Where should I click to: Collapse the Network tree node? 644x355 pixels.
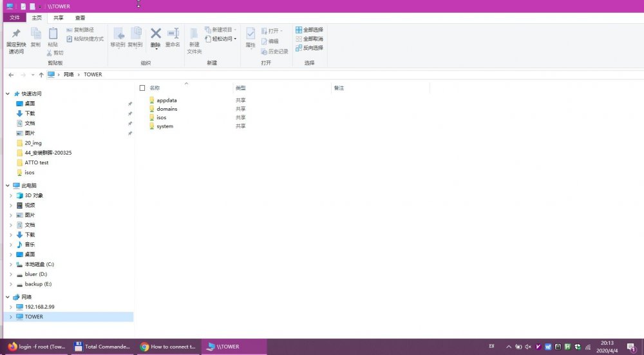[x=7, y=296]
